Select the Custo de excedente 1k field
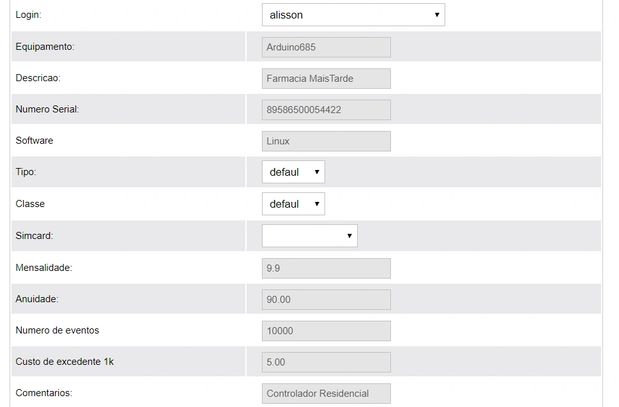The image size is (619, 407). pos(326,362)
